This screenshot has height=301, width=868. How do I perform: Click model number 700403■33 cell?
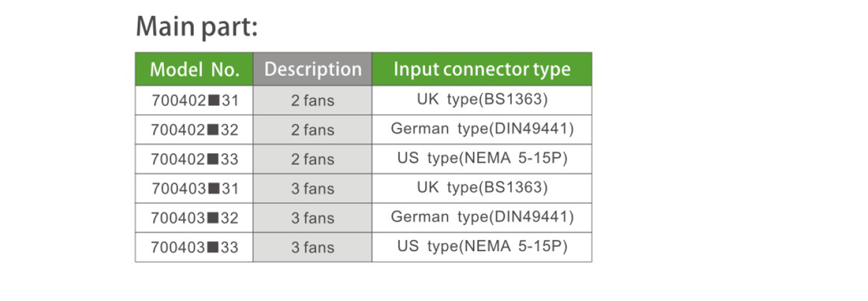click(x=195, y=247)
